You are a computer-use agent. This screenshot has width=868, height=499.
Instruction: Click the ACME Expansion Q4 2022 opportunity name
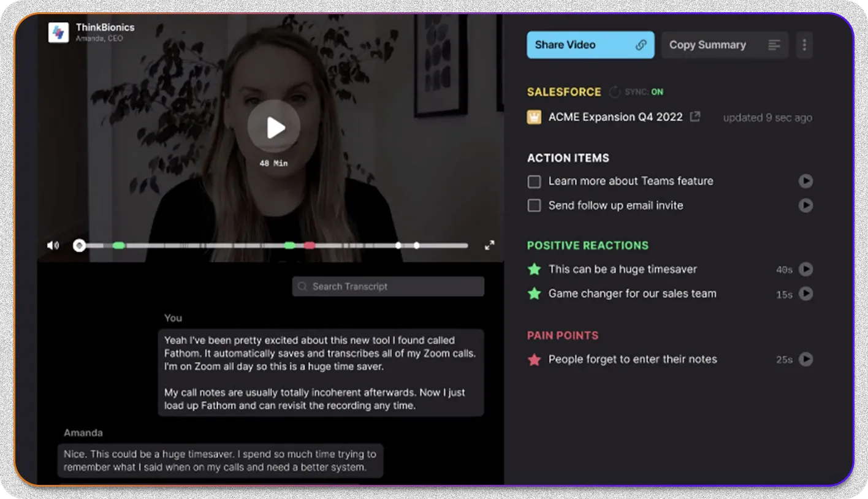pos(615,117)
